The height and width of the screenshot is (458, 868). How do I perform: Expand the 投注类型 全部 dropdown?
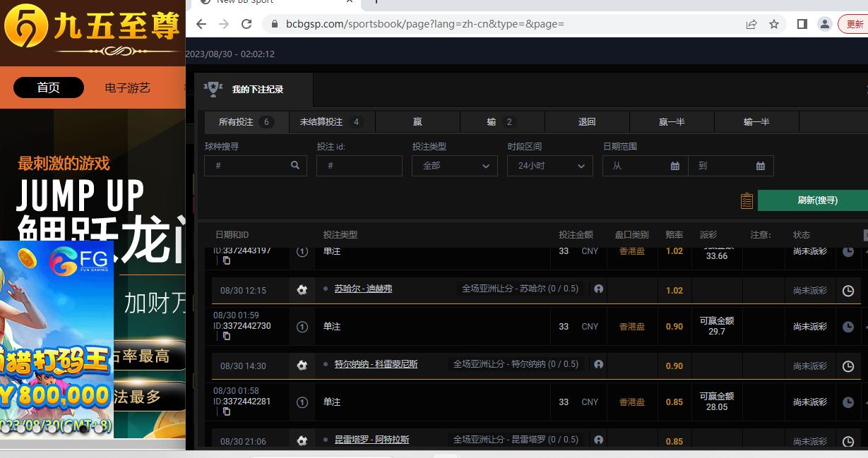[455, 166]
